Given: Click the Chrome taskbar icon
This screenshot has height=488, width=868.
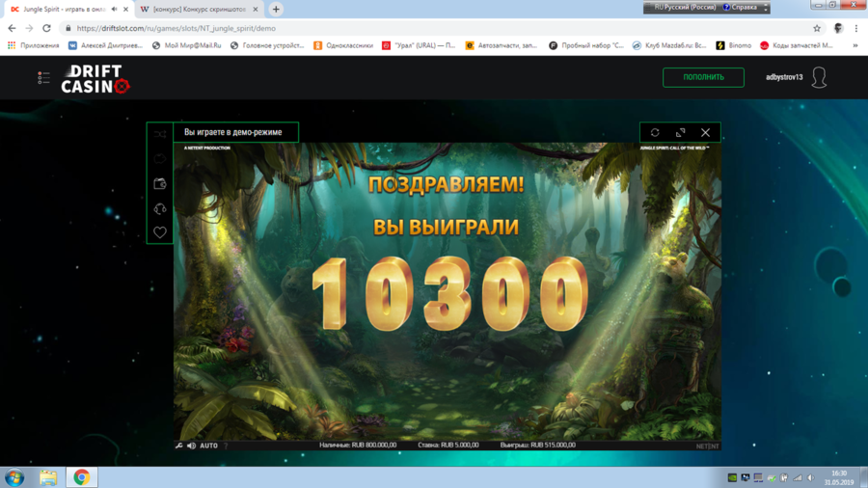Looking at the screenshot, I should [81, 477].
